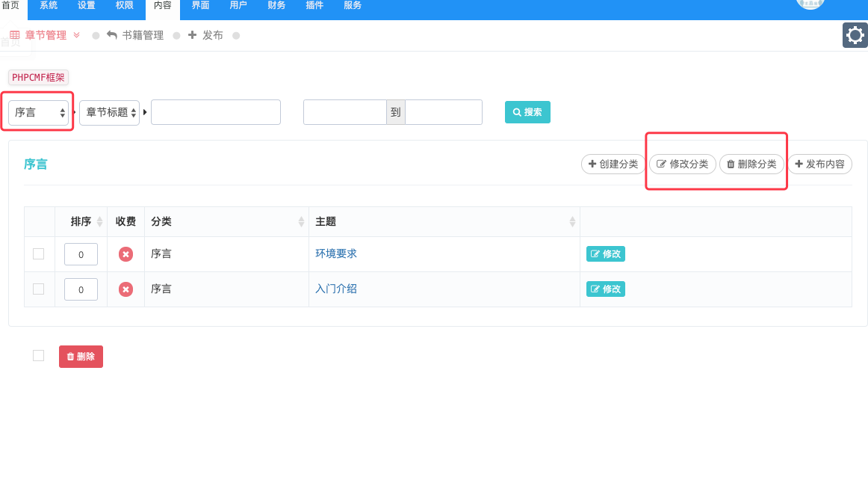Sort the table by 分类 column arrows
The height and width of the screenshot is (489, 868).
click(x=301, y=221)
